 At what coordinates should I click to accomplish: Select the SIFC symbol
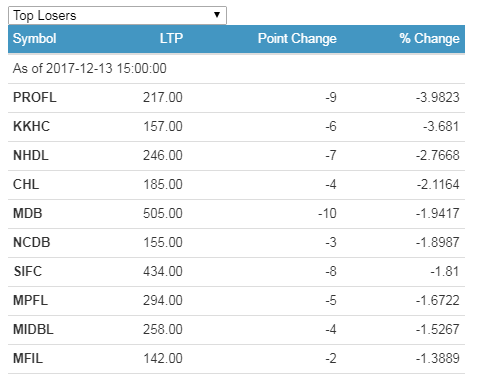[28, 272]
